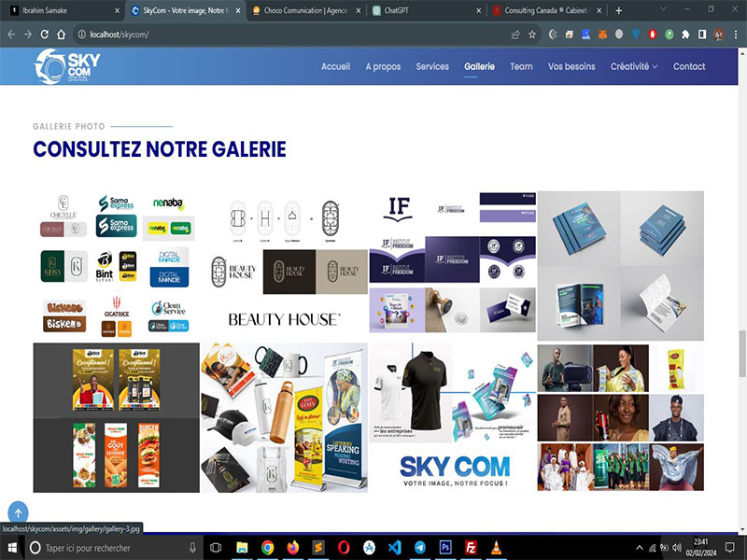Open the Extensions puzzle-piece menu
The width and height of the screenshot is (747, 560).
click(685, 35)
